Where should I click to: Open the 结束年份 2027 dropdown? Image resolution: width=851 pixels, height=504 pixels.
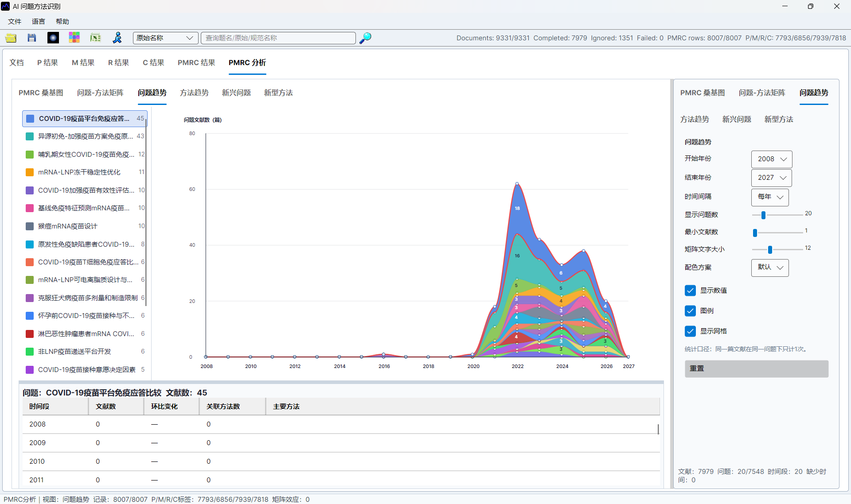click(x=772, y=178)
